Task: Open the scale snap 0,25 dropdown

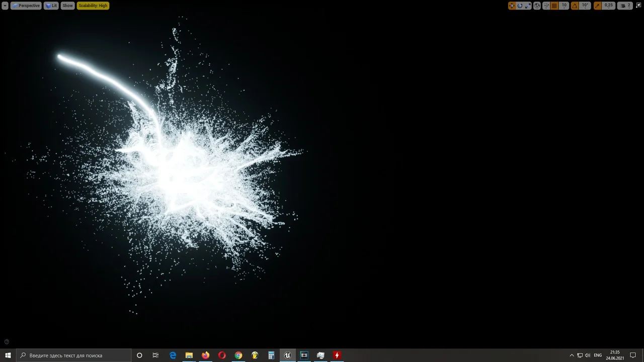Action: (x=609, y=6)
